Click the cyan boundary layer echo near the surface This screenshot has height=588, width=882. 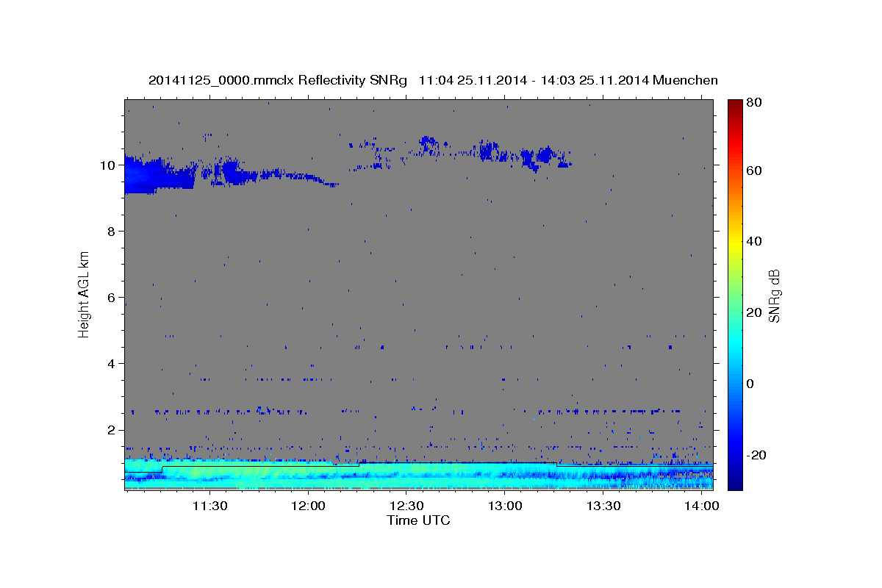click(418, 474)
